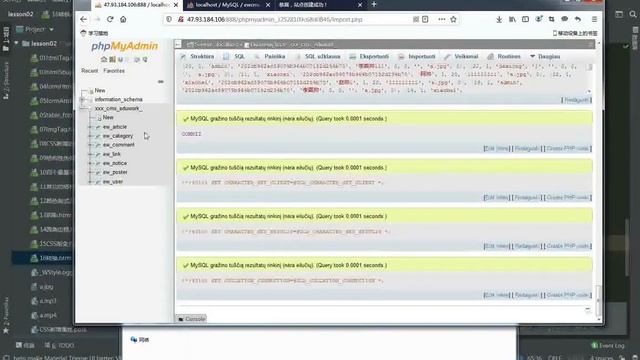Click New under the xxx_cms_eduwork_ database
The image size is (640, 360).
click(108, 118)
